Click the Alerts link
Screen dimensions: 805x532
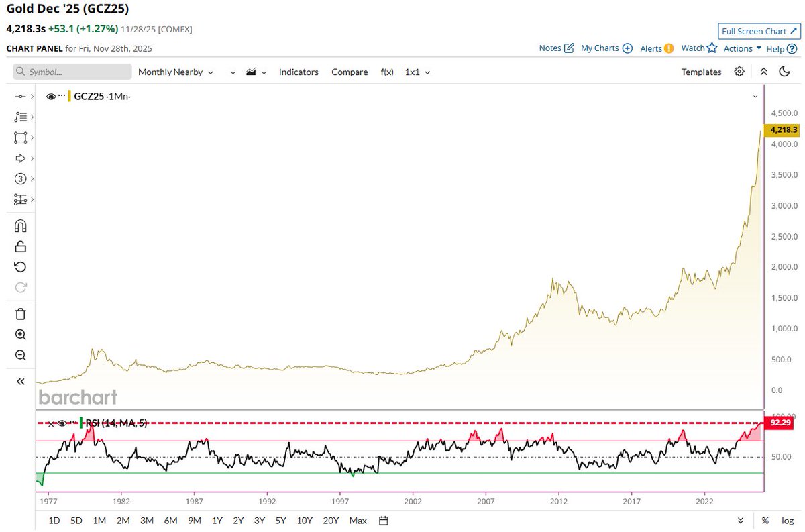[651, 48]
